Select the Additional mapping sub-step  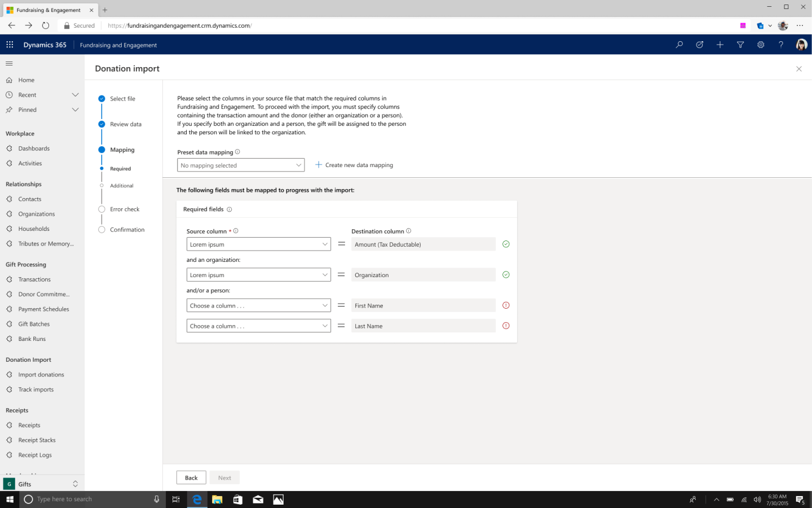pyautogui.click(x=121, y=186)
